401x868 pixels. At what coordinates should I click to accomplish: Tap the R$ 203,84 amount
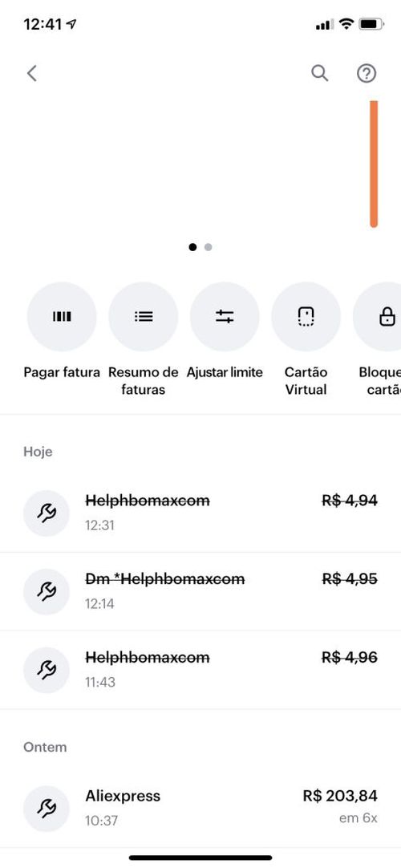click(x=340, y=796)
